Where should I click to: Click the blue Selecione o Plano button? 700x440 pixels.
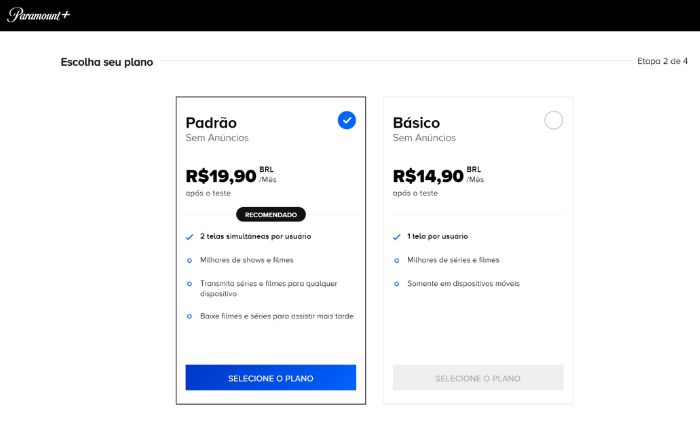point(270,377)
